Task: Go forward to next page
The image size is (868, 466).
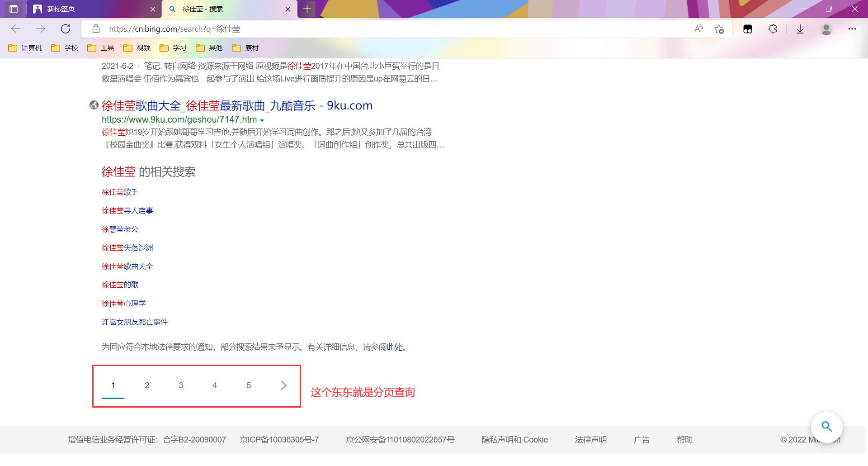Action: pyautogui.click(x=41, y=29)
